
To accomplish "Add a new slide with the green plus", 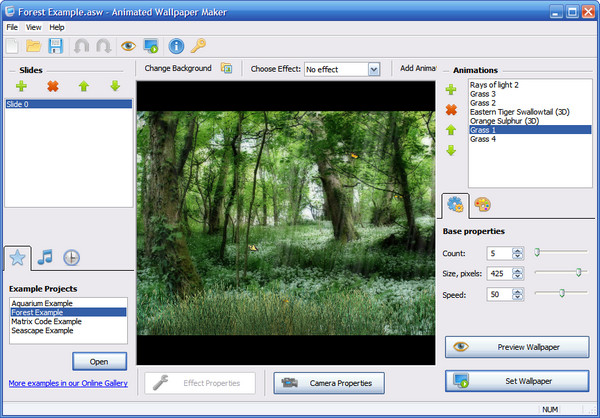I will (21, 87).
